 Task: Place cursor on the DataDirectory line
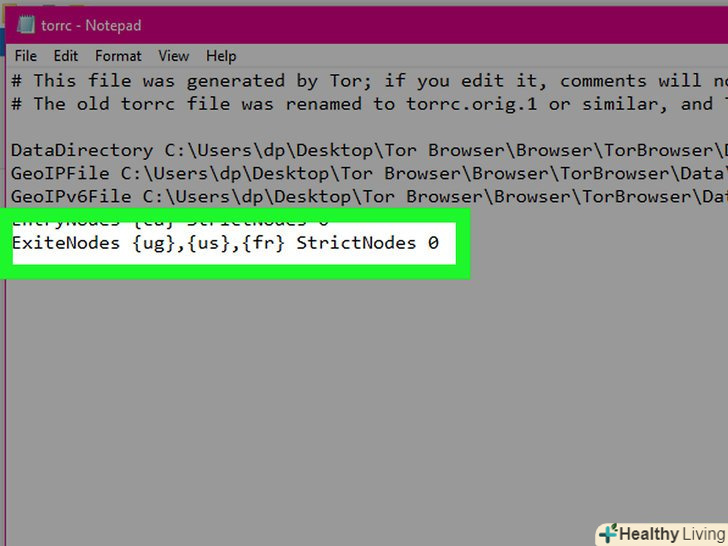tap(369, 150)
